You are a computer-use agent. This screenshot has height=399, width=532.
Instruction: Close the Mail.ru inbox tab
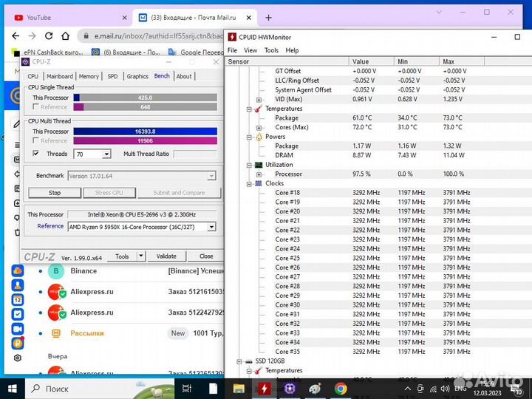point(249,18)
